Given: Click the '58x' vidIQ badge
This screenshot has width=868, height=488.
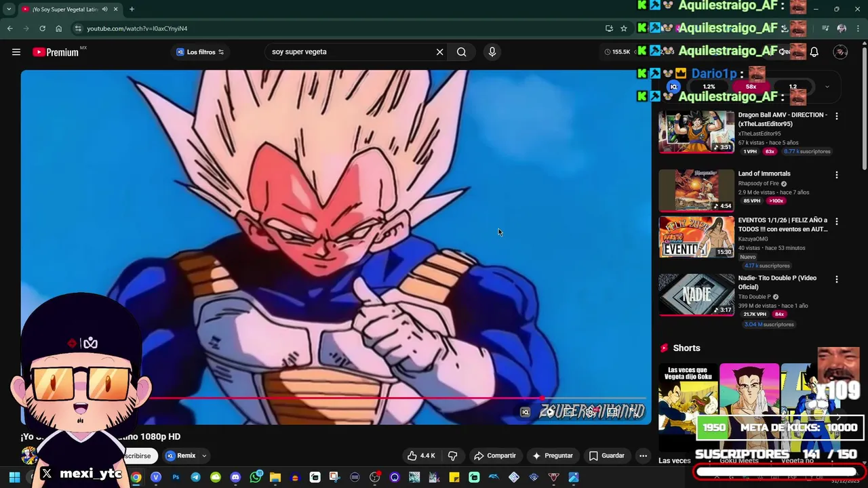Looking at the screenshot, I should [x=751, y=87].
